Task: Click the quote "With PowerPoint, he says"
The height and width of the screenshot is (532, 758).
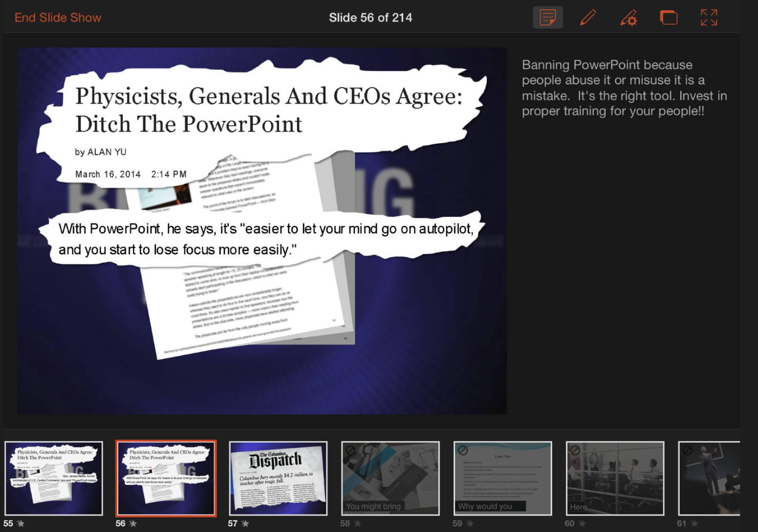Action: click(137, 229)
